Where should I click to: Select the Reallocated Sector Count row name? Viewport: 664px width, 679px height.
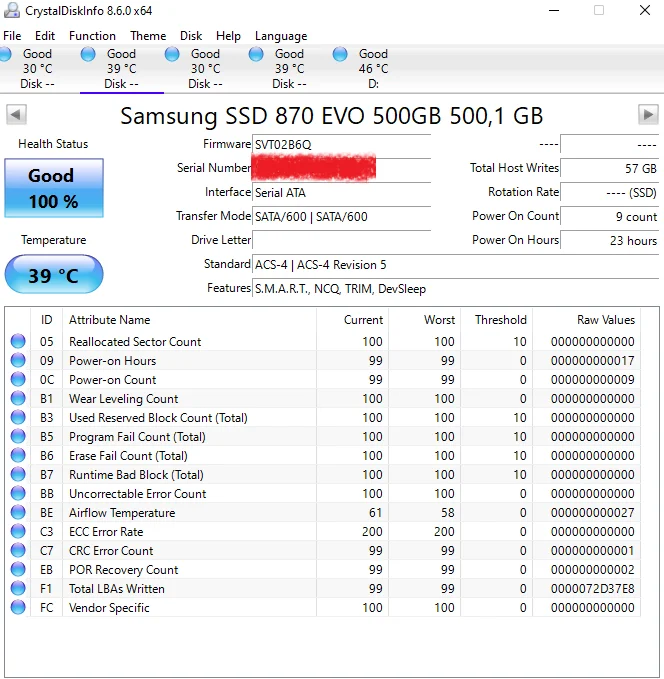(x=135, y=342)
